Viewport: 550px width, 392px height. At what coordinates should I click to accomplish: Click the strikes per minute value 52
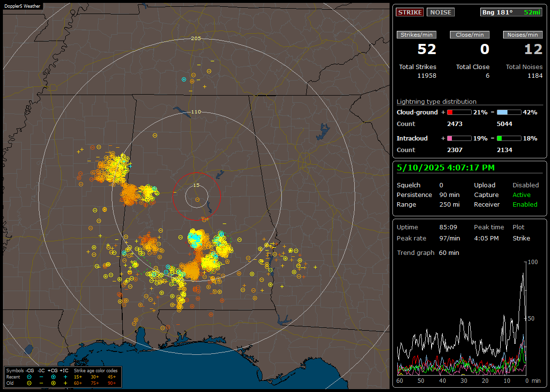427,49
